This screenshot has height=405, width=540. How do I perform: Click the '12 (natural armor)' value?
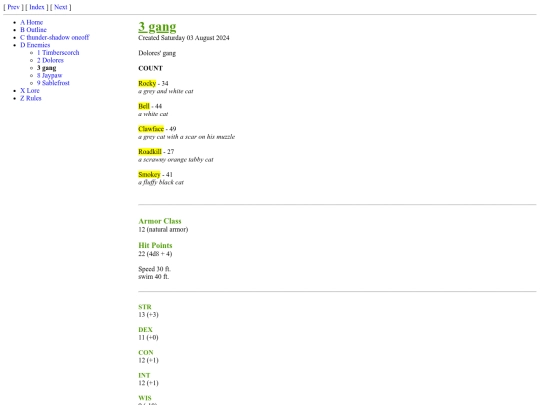[x=163, y=229]
